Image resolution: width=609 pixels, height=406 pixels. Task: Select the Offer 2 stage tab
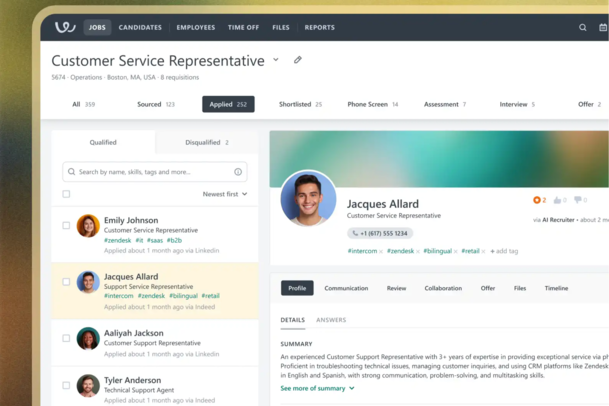pos(590,104)
